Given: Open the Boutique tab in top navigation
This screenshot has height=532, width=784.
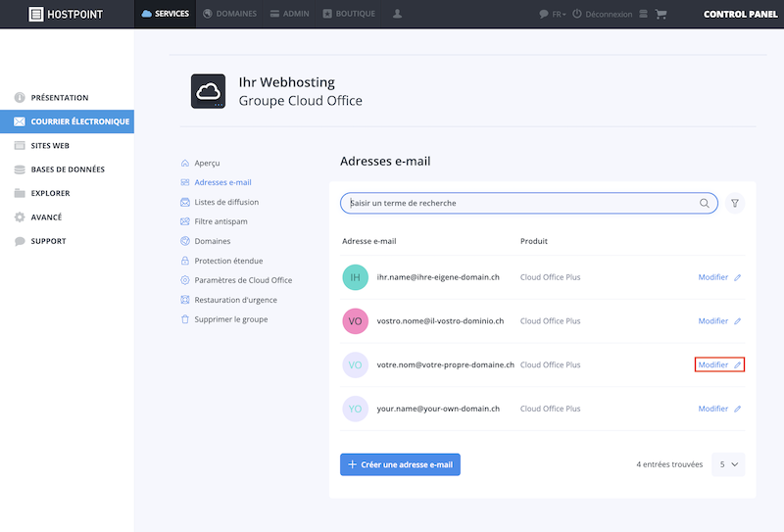Looking at the screenshot, I should 349,14.
